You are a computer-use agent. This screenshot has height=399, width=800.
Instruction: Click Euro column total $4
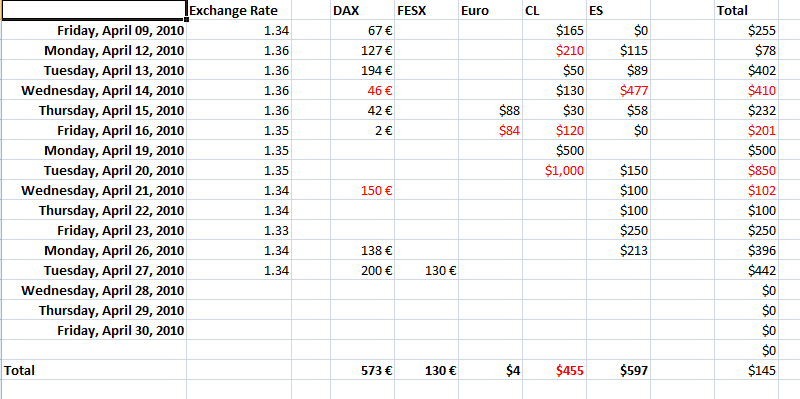[x=490, y=370]
